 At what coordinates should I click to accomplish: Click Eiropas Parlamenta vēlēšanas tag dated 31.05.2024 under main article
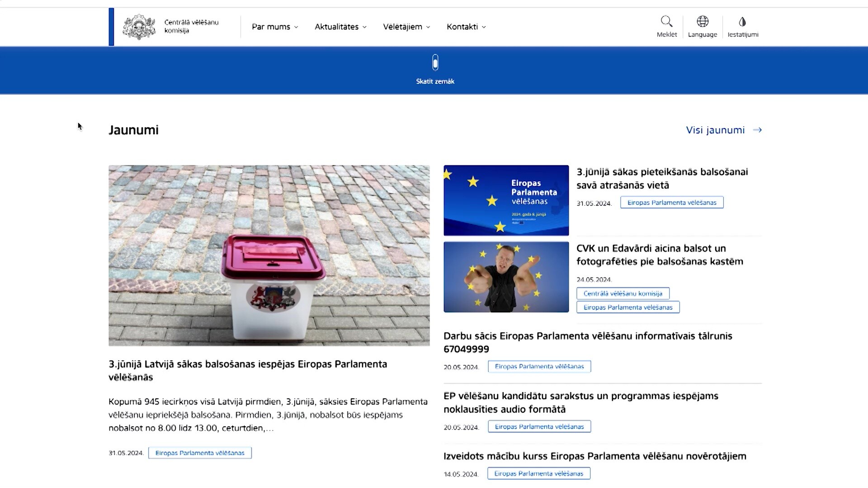(200, 453)
